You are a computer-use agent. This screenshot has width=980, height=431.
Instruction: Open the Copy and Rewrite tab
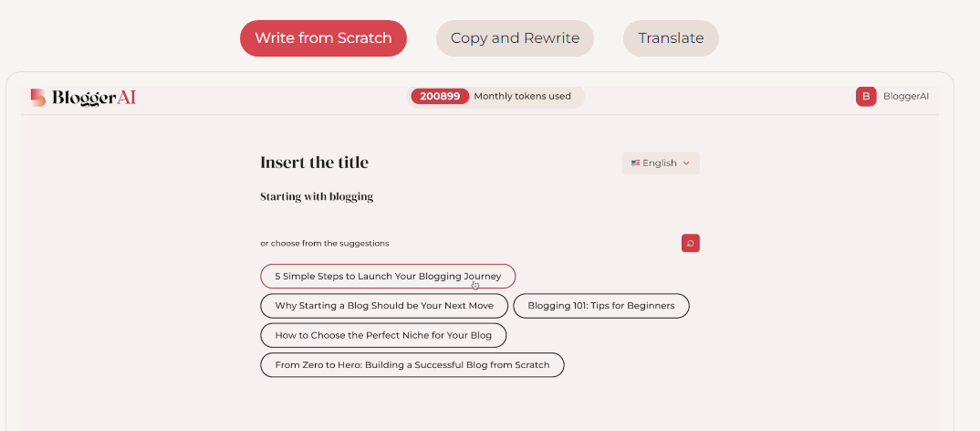pyautogui.click(x=515, y=38)
